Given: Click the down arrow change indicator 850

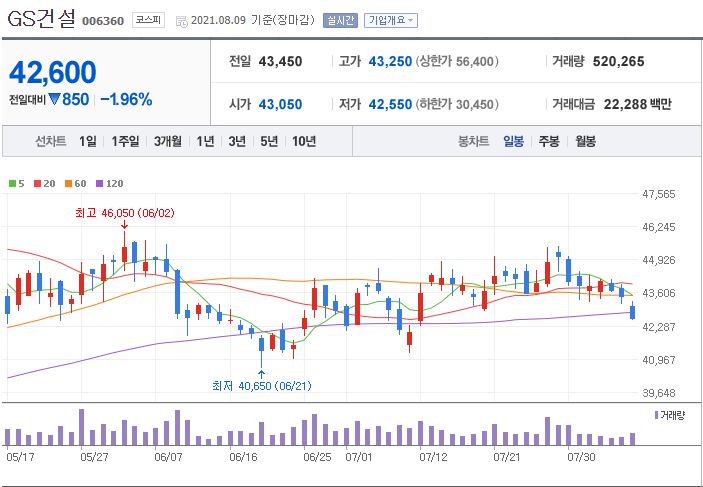Looking at the screenshot, I should (69, 100).
